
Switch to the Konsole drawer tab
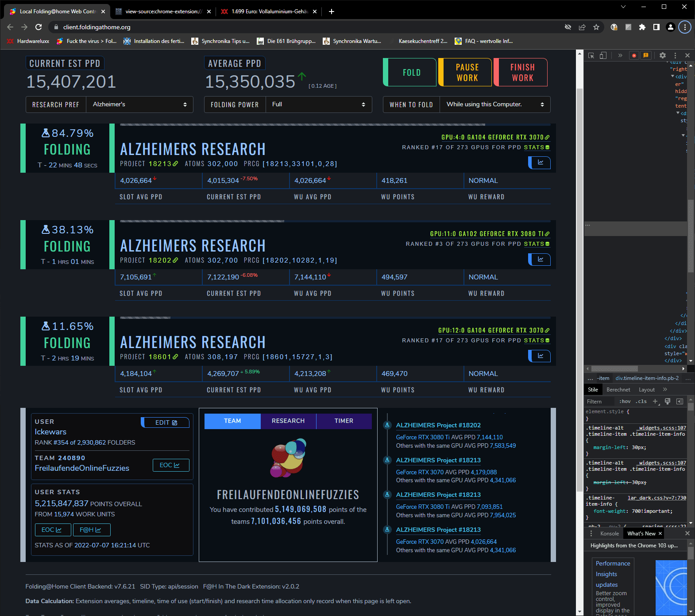pos(610,533)
